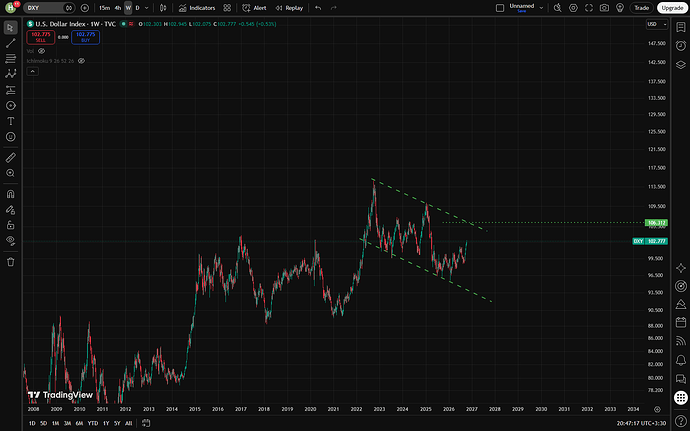Open the notifications bell icon
The image size is (690, 431).
(x=681, y=360)
